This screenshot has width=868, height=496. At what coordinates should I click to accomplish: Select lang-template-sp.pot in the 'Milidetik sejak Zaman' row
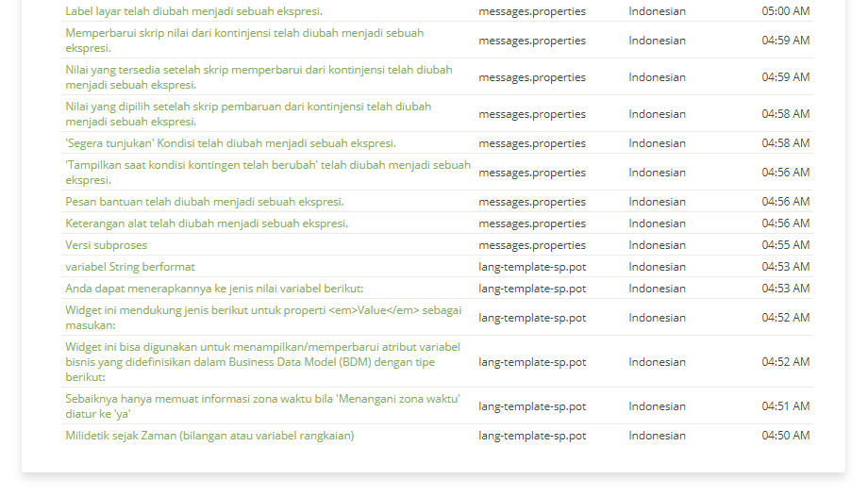click(x=532, y=436)
